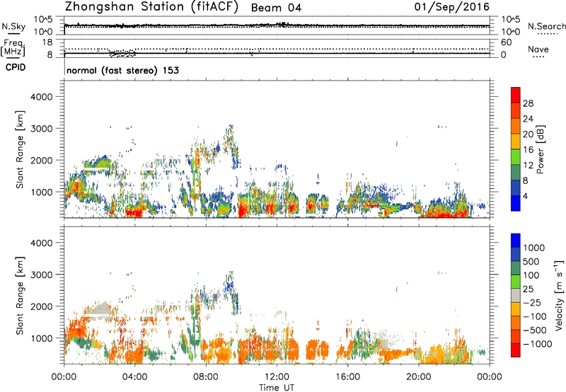Pick the red top segment of power colorbar
Viewport: 566px width, 392px height.
coord(516,95)
